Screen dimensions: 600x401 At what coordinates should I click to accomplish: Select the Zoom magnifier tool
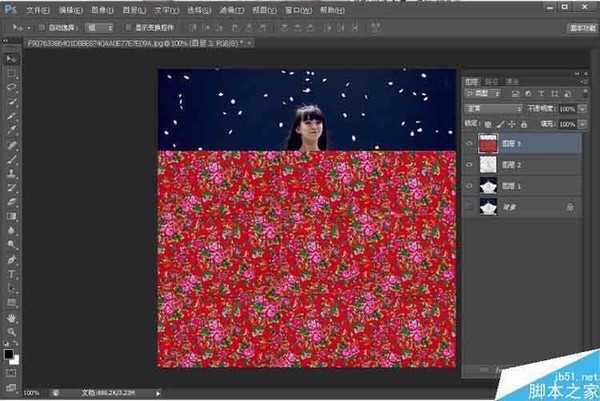[x=11, y=330]
